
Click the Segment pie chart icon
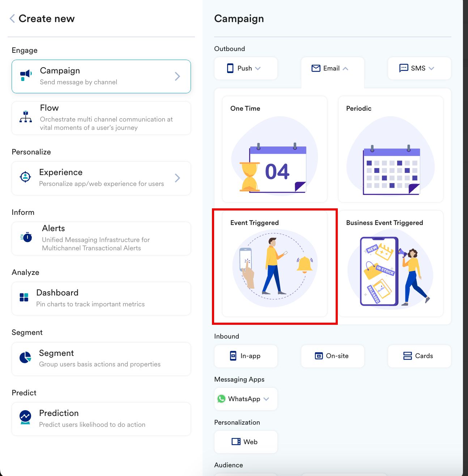pyautogui.click(x=25, y=357)
